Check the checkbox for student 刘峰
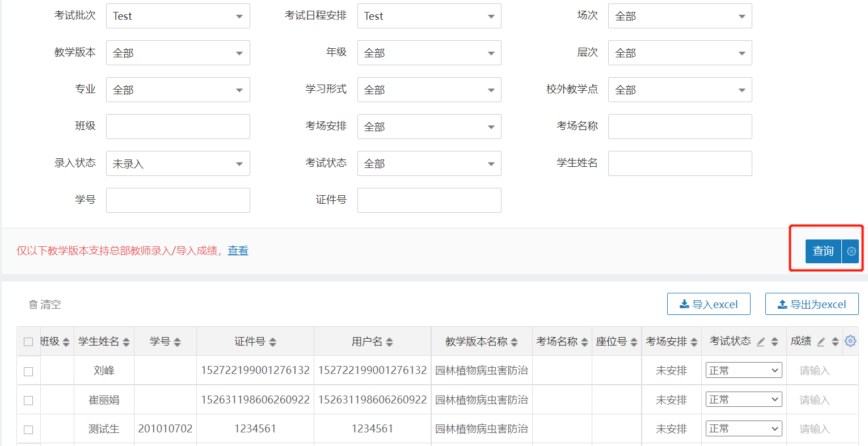This screenshot has width=868, height=446. click(28, 371)
